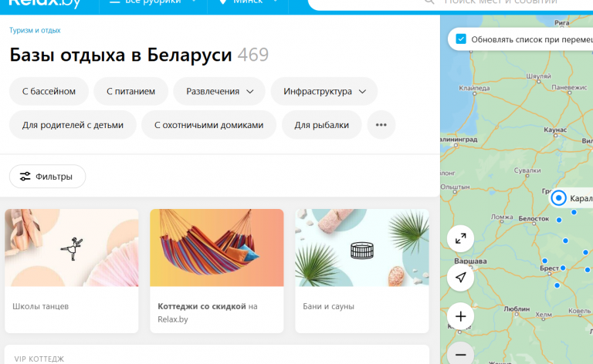Click the 'Каунас' city label on the map
Viewport: 593px width, 364px height.
tap(555, 130)
